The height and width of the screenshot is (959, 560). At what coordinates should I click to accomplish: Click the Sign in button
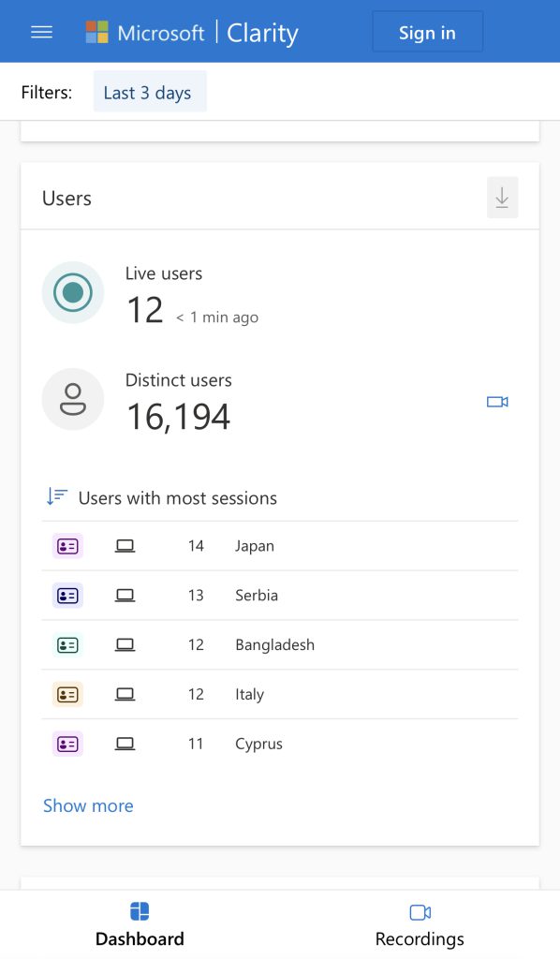point(427,32)
